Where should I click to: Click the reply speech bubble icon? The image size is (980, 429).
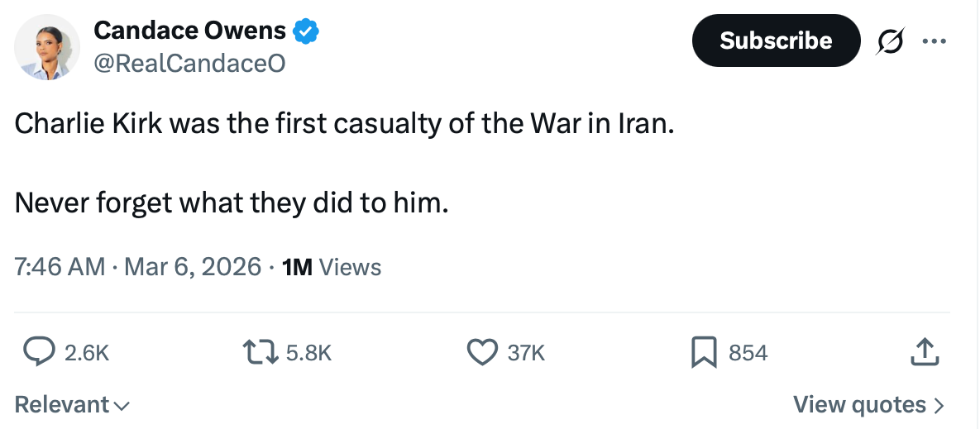point(37,353)
